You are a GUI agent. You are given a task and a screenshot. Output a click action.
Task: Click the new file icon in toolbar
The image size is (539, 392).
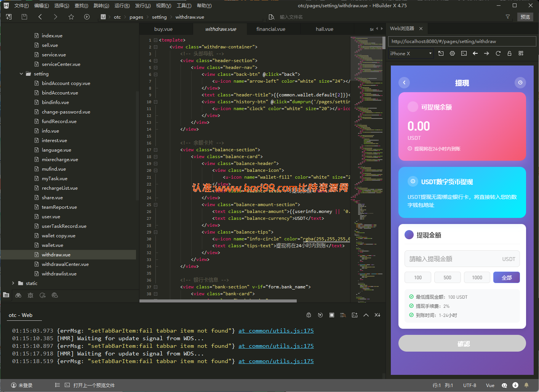point(9,17)
